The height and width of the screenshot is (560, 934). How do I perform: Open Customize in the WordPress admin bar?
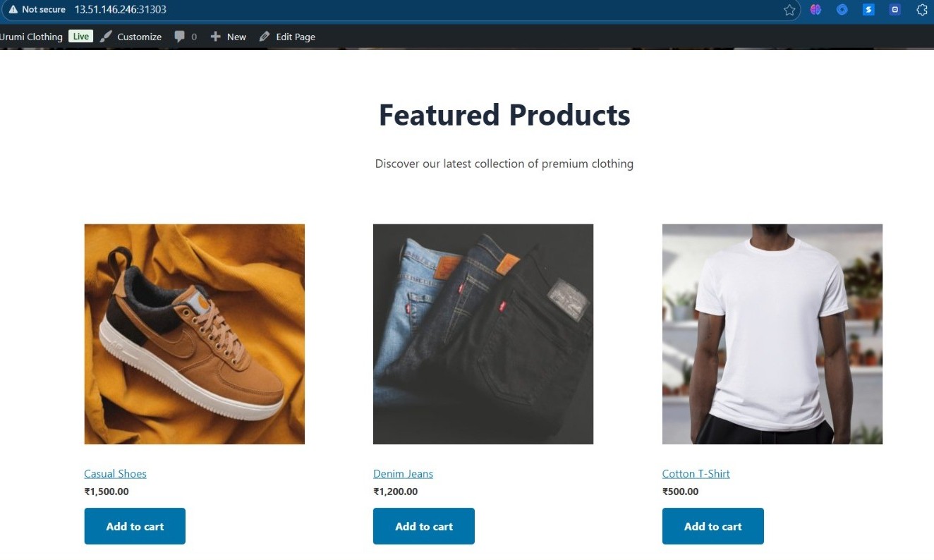pyautogui.click(x=131, y=37)
